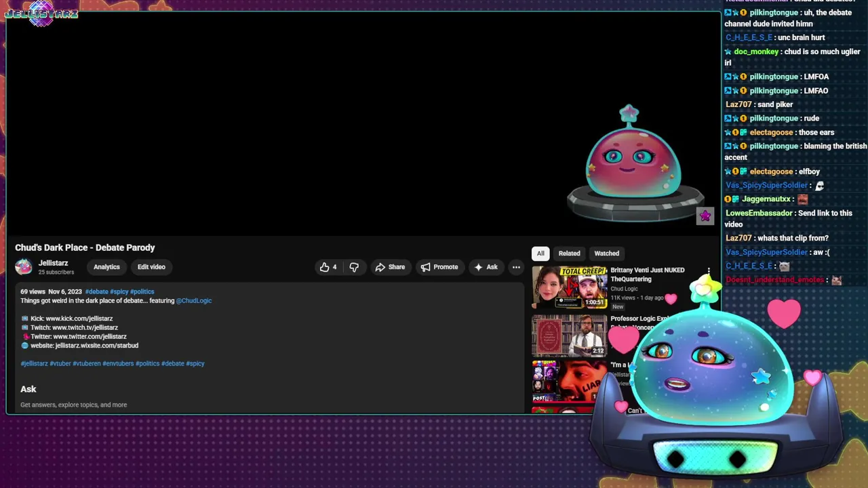Click the 1:00:51 duration badge
The height and width of the screenshot is (488, 868).
595,302
